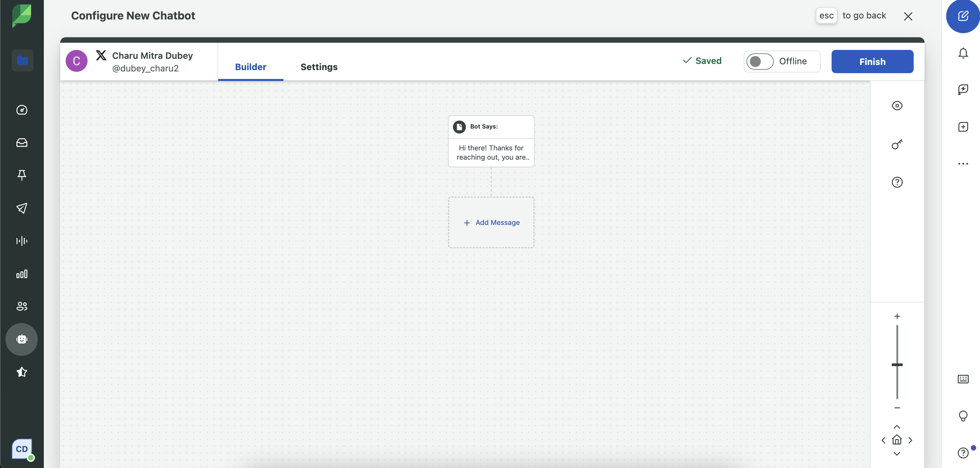Close the Configure New Chatbot dialog

tap(908, 16)
